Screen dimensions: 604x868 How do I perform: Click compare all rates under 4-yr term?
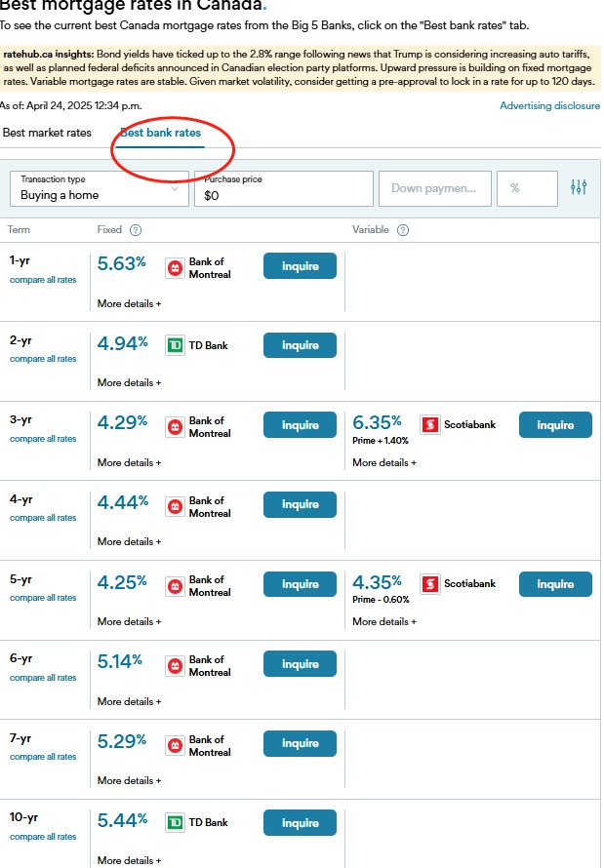point(43,518)
